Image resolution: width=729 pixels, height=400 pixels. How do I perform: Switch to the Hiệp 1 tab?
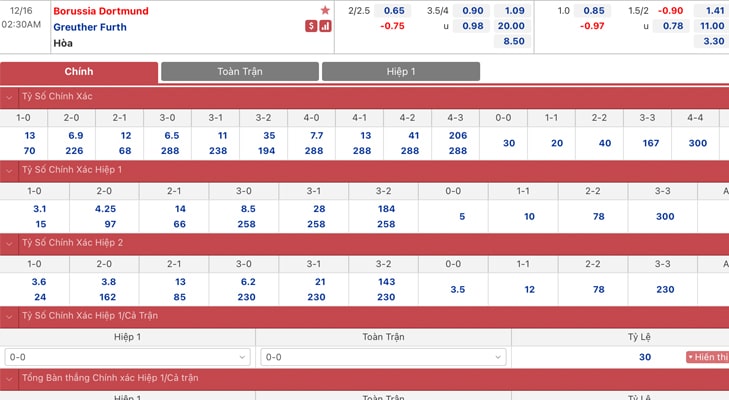click(x=401, y=72)
